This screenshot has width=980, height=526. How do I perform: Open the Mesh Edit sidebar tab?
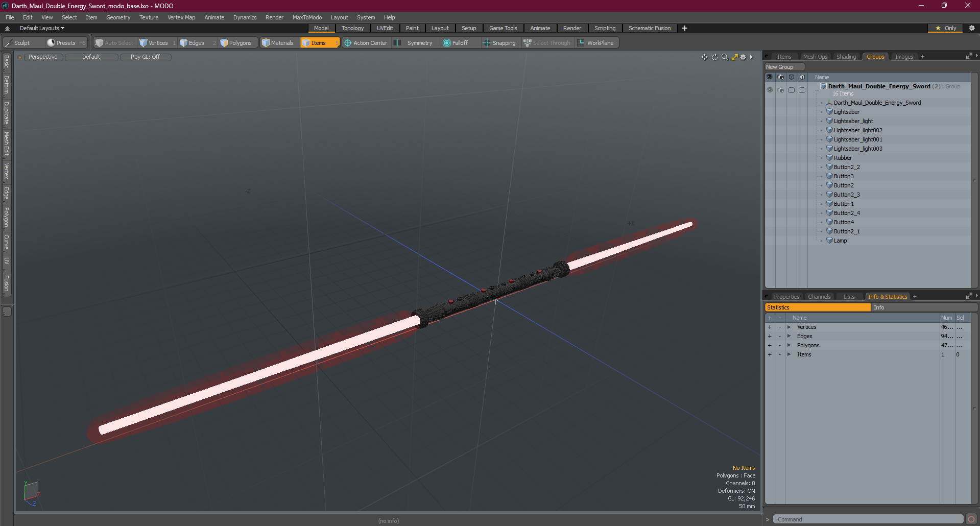6,144
